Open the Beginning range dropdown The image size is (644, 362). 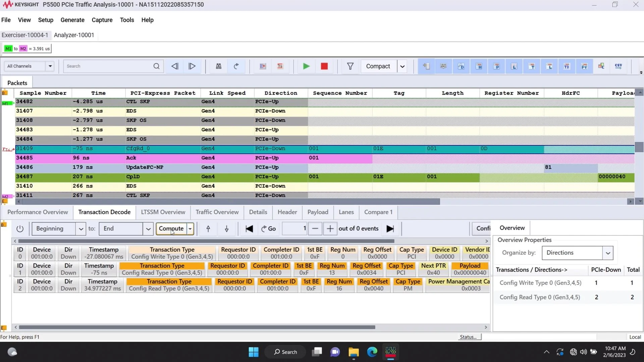click(x=81, y=229)
